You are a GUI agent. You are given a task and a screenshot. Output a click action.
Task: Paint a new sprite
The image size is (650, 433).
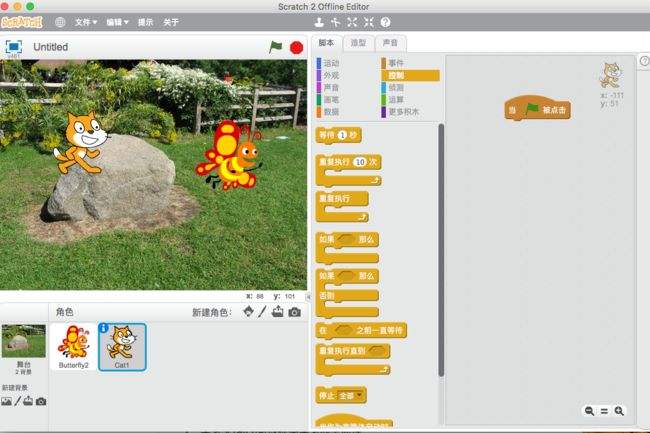point(262,312)
